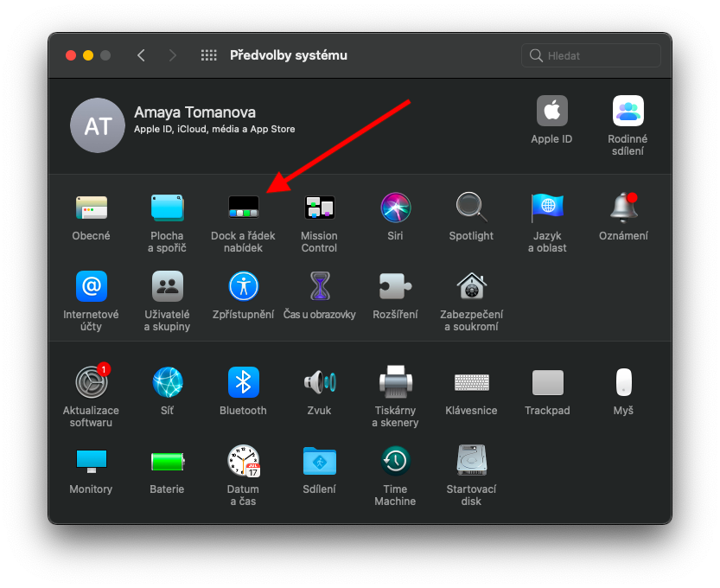Show all preferences grid button

point(209,55)
